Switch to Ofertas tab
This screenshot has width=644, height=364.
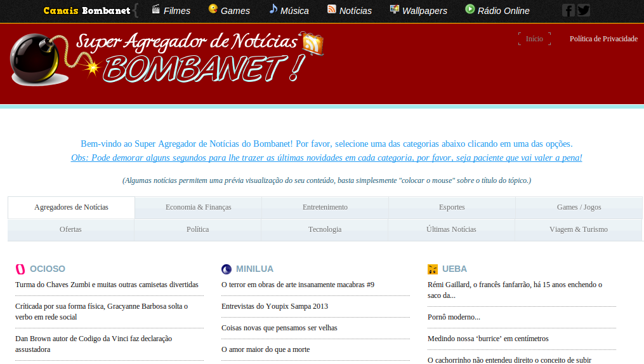[x=70, y=229]
